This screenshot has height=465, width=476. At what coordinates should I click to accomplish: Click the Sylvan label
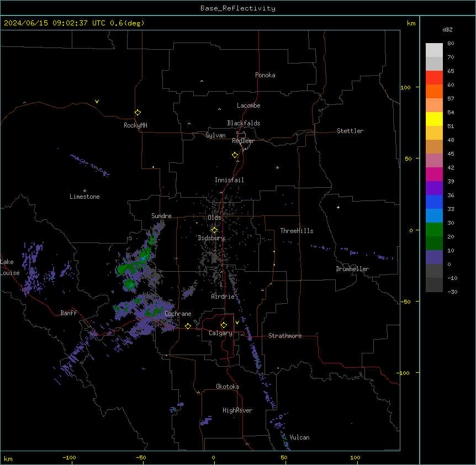(215, 135)
